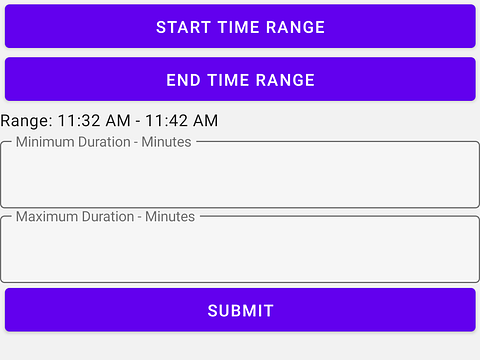The image size is (480, 360).
Task: Place cursor in maximum minutes box
Action: tap(240, 249)
